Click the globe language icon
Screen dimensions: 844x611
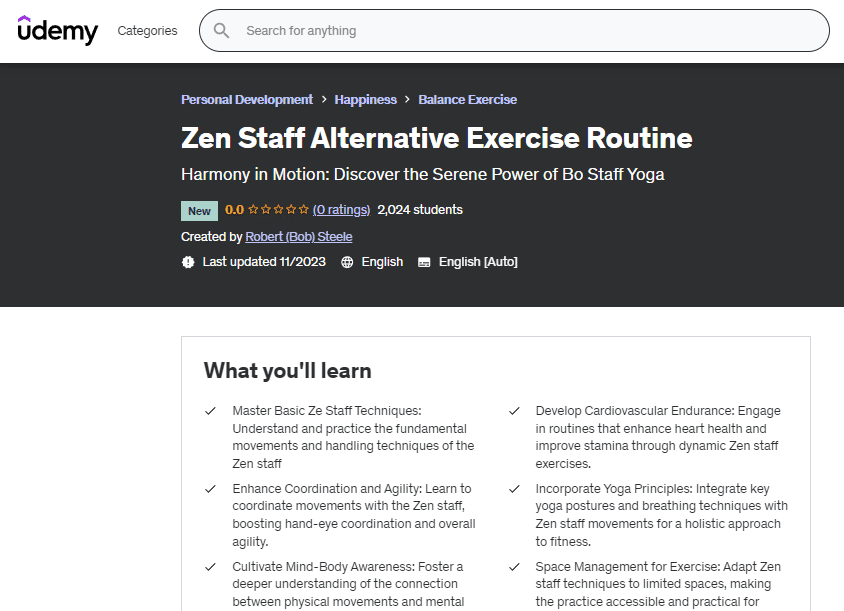(x=347, y=262)
